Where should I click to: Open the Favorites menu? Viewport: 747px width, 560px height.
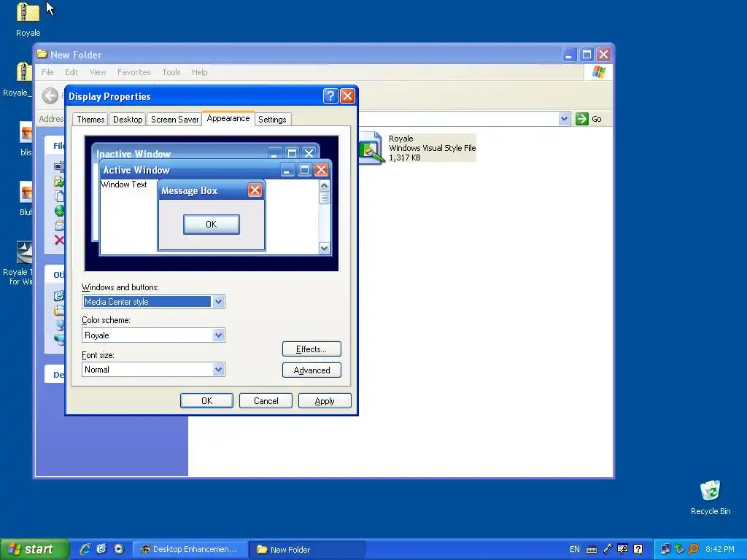(x=134, y=72)
